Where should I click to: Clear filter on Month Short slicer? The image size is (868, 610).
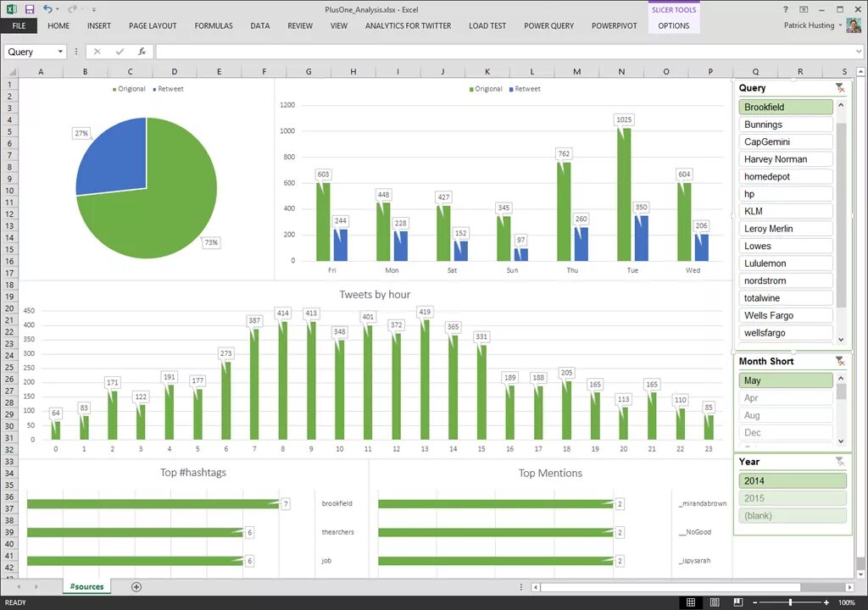click(840, 362)
